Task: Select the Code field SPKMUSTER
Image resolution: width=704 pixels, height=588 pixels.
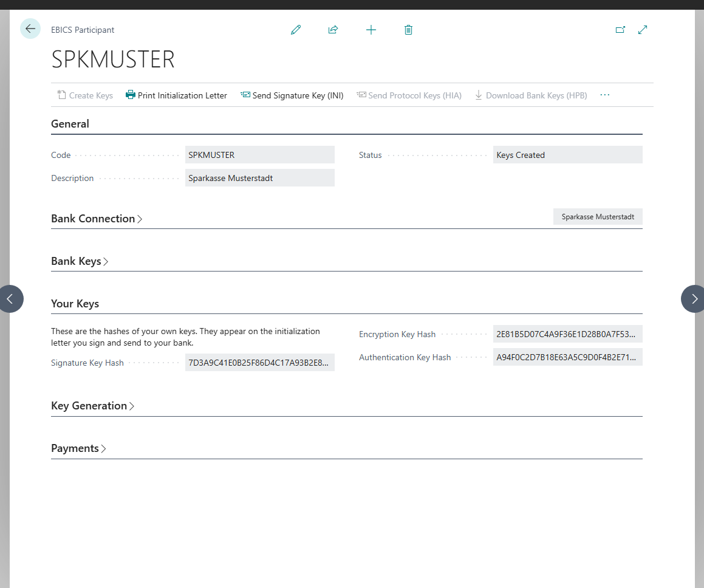Action: [259, 155]
